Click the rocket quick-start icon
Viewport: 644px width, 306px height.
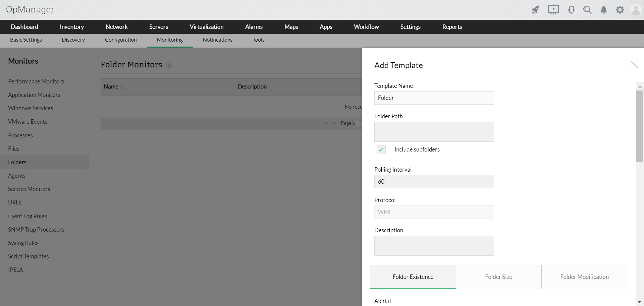pyautogui.click(x=535, y=10)
